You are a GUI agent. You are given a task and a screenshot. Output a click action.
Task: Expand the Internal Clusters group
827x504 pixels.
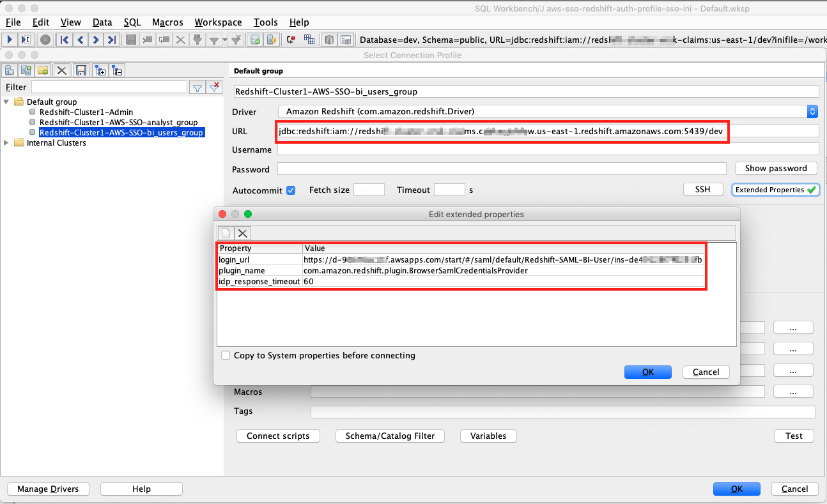click(7, 143)
